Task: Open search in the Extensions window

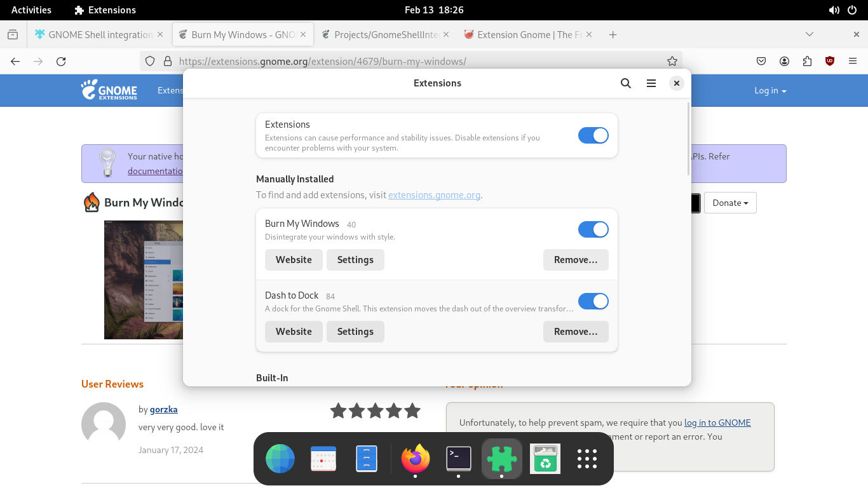Action: (626, 83)
